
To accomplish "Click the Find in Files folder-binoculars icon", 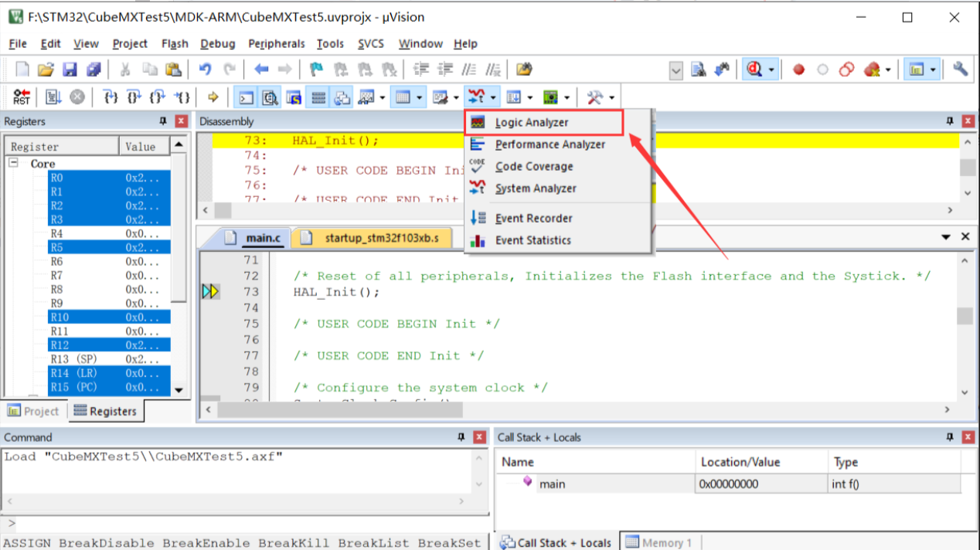I will click(x=524, y=70).
